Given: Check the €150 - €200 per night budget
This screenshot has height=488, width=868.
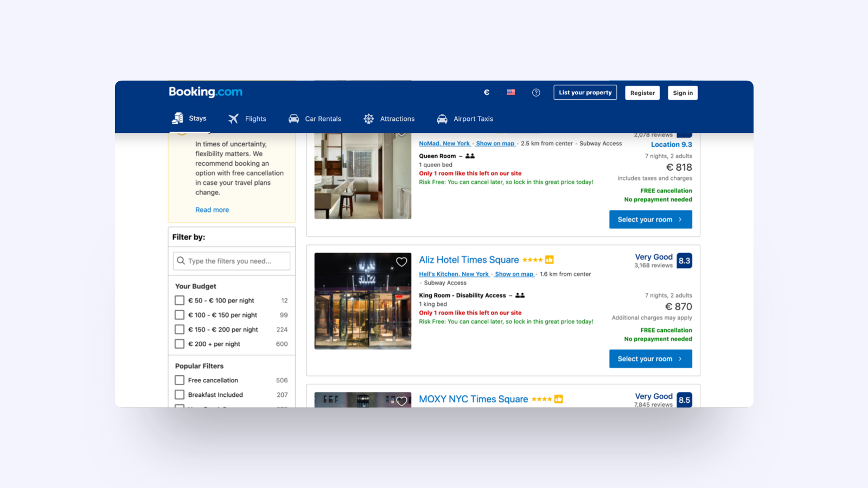Looking at the screenshot, I should pos(180,330).
